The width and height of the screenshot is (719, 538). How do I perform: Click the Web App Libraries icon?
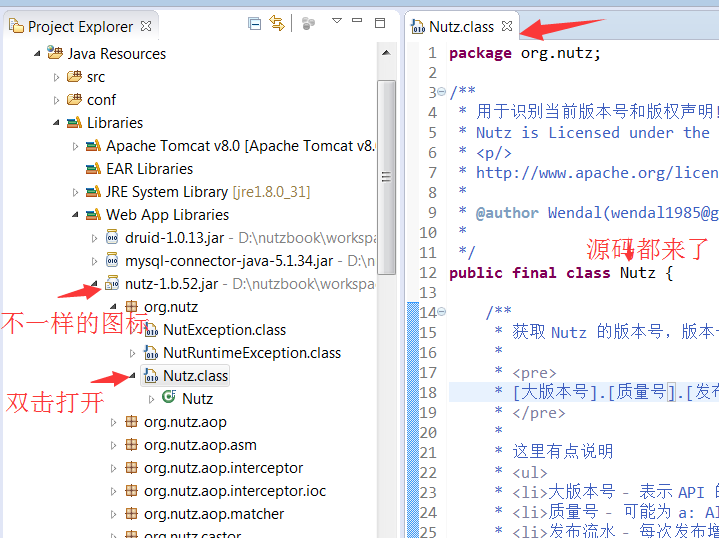tap(94, 215)
